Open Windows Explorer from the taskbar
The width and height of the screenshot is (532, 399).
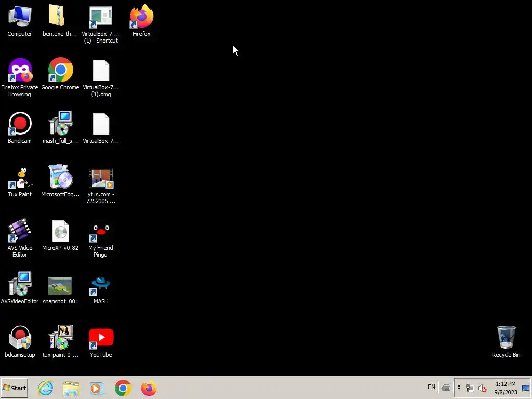click(71, 388)
